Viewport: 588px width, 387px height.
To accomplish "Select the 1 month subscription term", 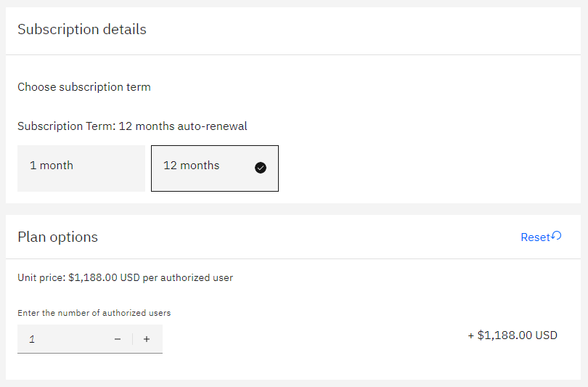I will tap(81, 168).
